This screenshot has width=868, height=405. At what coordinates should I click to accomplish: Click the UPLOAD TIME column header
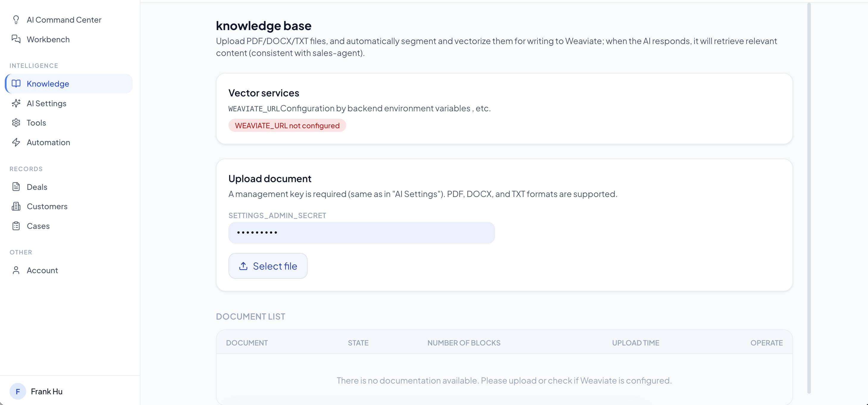point(636,343)
